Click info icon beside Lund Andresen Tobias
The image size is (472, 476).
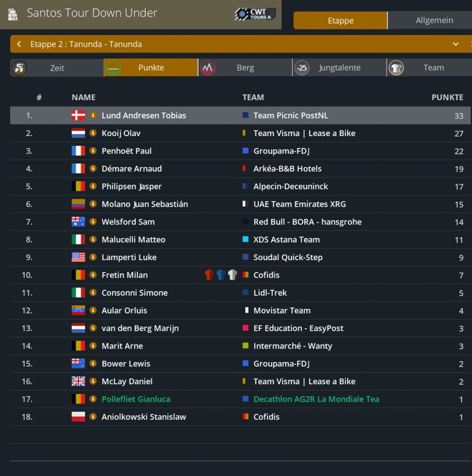pos(93,115)
